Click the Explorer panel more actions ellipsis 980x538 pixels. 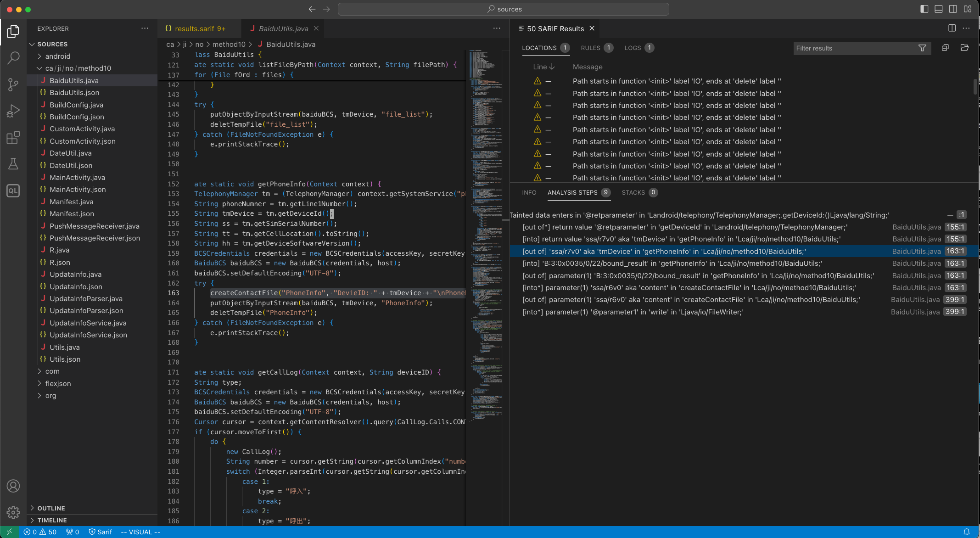point(145,28)
